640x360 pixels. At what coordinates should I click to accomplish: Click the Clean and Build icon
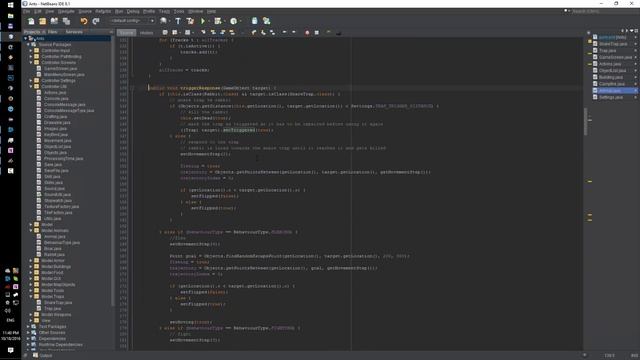190,21
